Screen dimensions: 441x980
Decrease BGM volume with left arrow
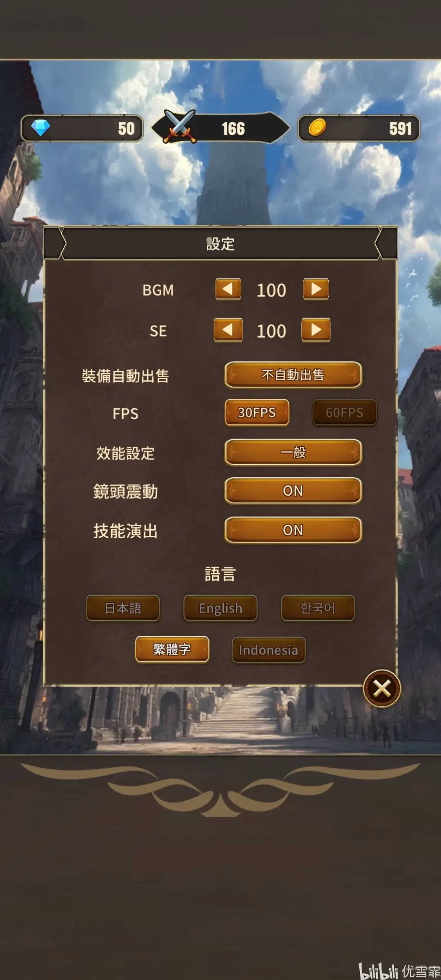228,290
